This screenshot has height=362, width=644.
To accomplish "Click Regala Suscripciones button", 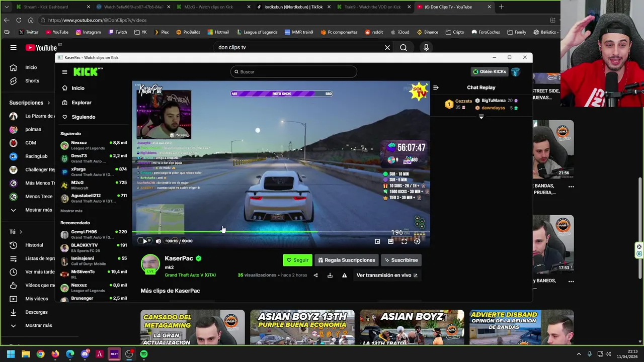I will pos(347,260).
